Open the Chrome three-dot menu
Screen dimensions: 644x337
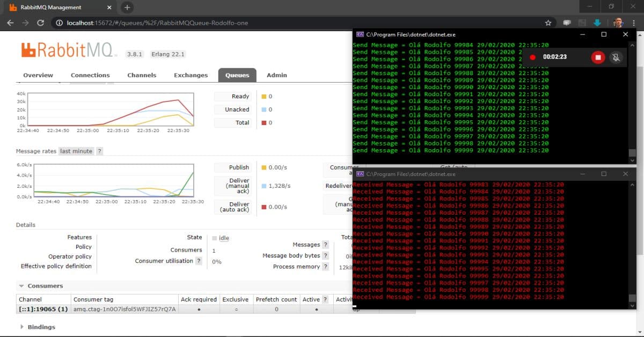pyautogui.click(x=634, y=23)
